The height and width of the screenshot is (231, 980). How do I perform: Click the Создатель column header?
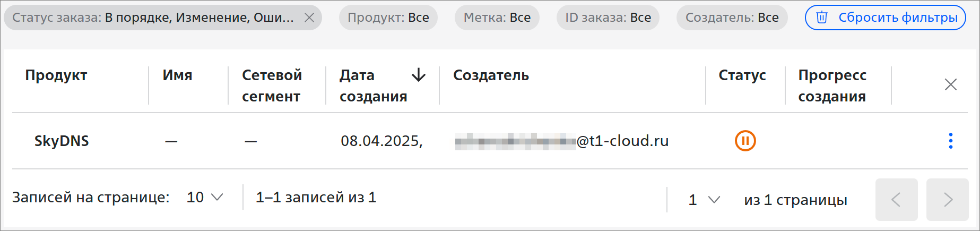(x=491, y=75)
